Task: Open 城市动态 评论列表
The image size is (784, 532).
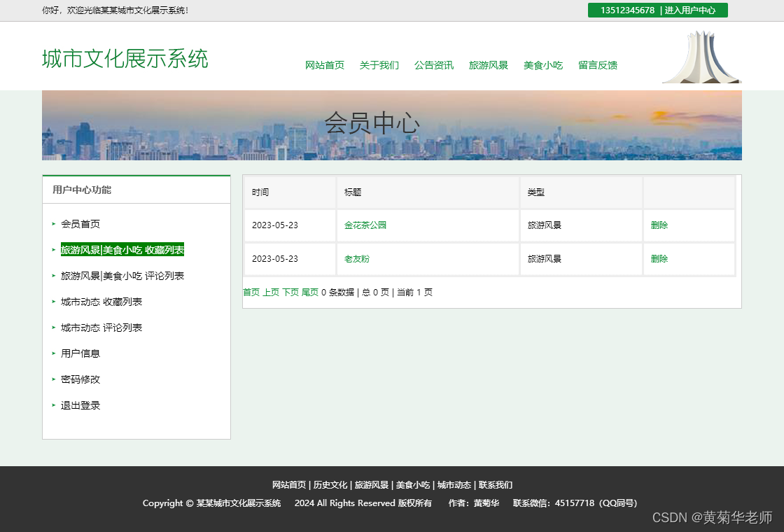Action: pyautogui.click(x=103, y=327)
